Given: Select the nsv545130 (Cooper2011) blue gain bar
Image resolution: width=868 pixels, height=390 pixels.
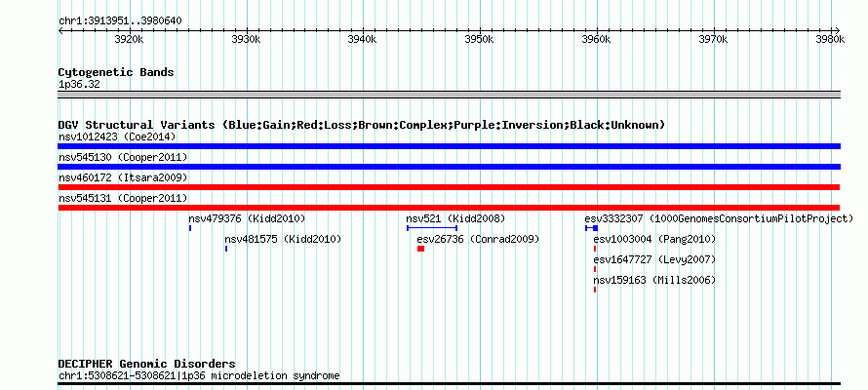Looking at the screenshot, I should (x=449, y=167).
